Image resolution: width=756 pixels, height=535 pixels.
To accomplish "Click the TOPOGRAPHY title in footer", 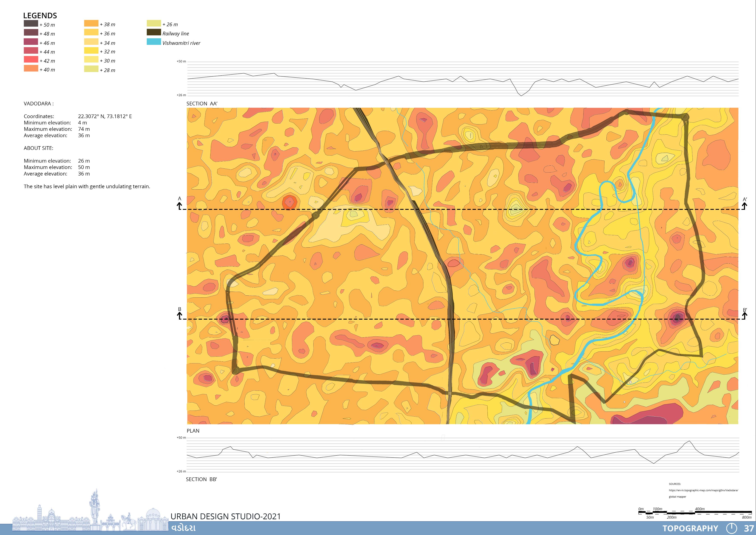I will pos(690,528).
